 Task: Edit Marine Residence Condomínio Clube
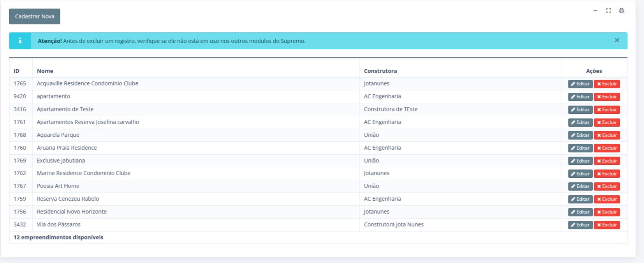pos(580,174)
